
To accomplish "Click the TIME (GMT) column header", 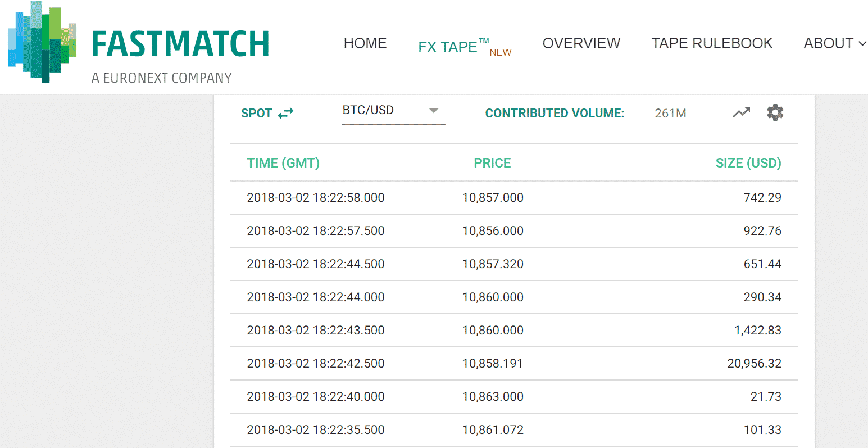I will click(283, 163).
